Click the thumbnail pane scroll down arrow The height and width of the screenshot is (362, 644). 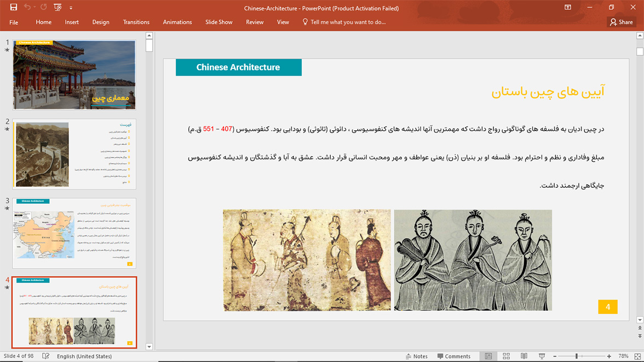[149, 347]
